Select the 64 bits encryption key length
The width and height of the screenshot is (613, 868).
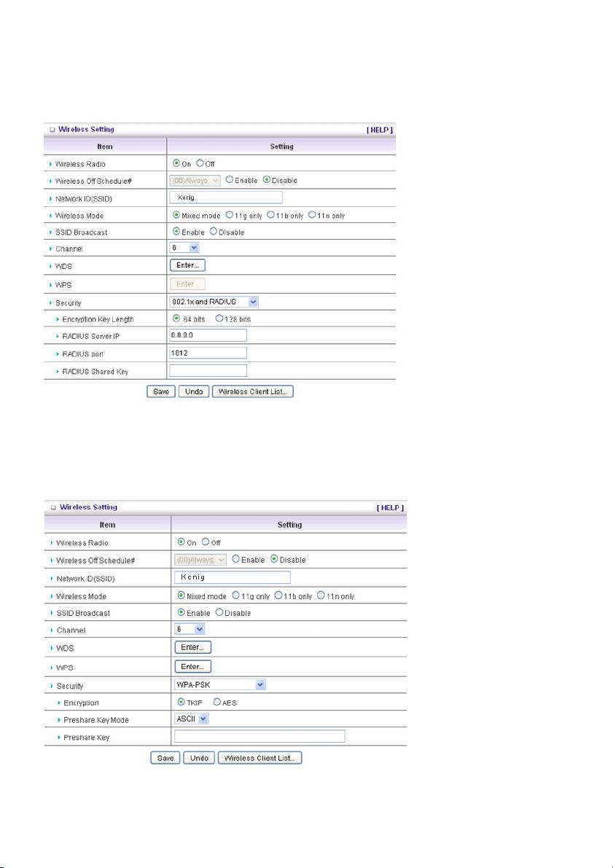coord(175,318)
